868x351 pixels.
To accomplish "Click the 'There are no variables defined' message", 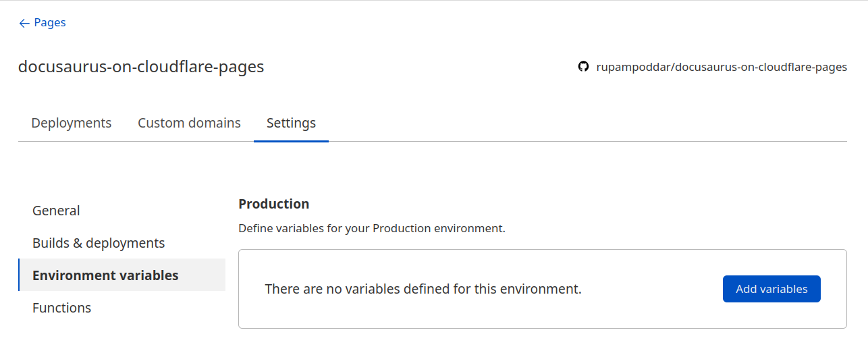I will point(423,289).
